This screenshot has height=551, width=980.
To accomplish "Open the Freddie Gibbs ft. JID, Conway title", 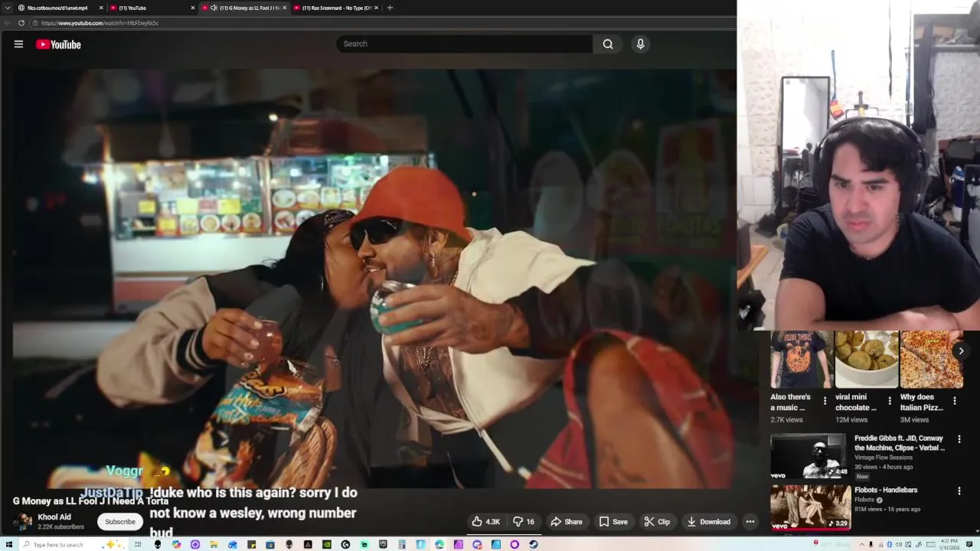I will 900,443.
